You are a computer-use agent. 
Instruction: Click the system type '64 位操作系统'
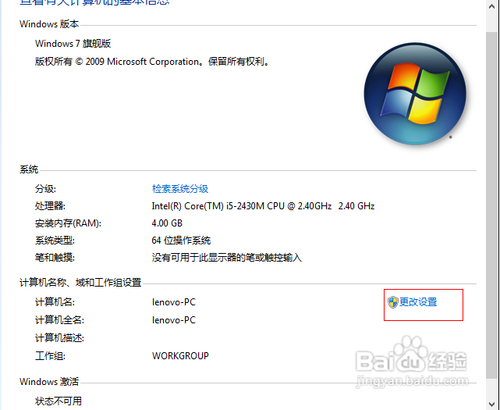coord(181,240)
